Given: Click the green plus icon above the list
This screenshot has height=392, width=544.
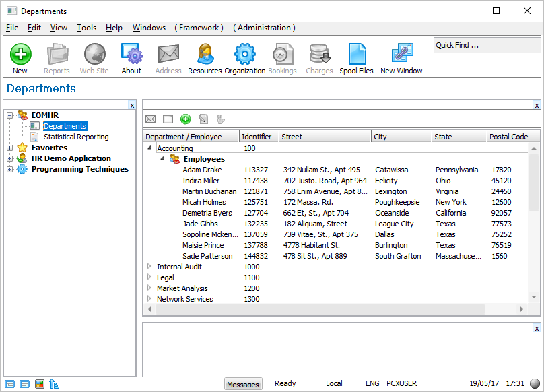Looking at the screenshot, I should click(186, 119).
